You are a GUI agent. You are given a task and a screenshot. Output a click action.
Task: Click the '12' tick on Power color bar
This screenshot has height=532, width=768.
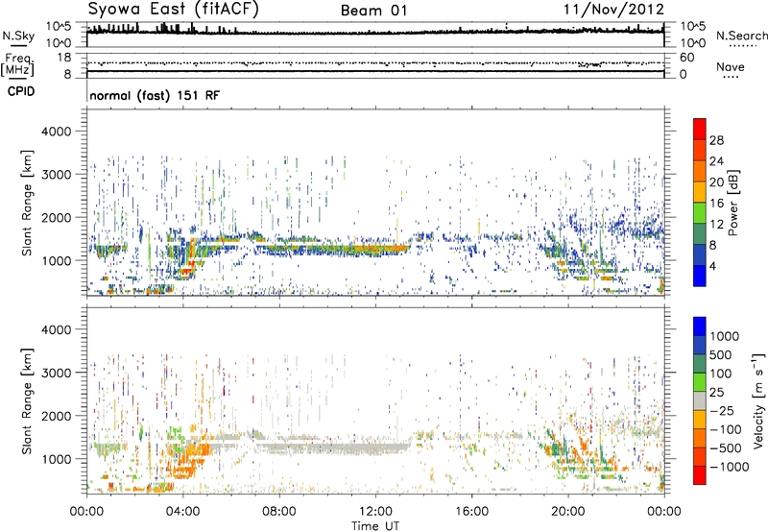(x=716, y=225)
